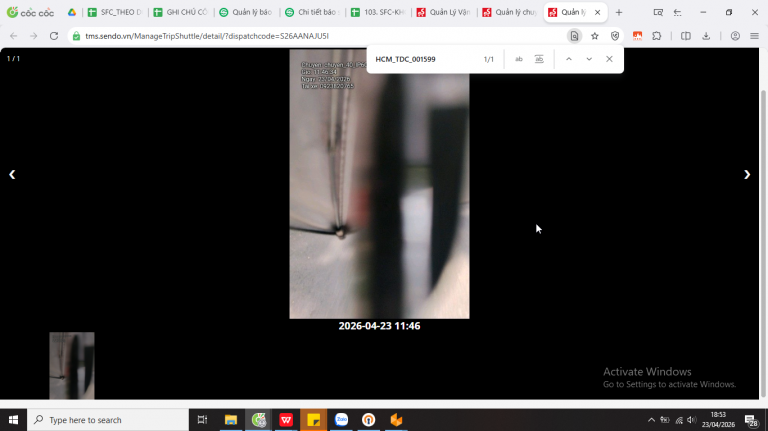Open a new browser tab

[619, 12]
